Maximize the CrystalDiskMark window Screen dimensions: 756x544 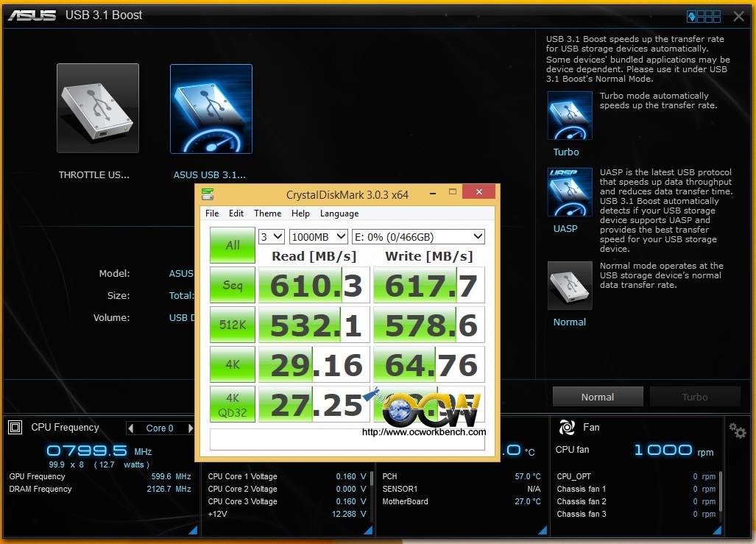coord(452,192)
